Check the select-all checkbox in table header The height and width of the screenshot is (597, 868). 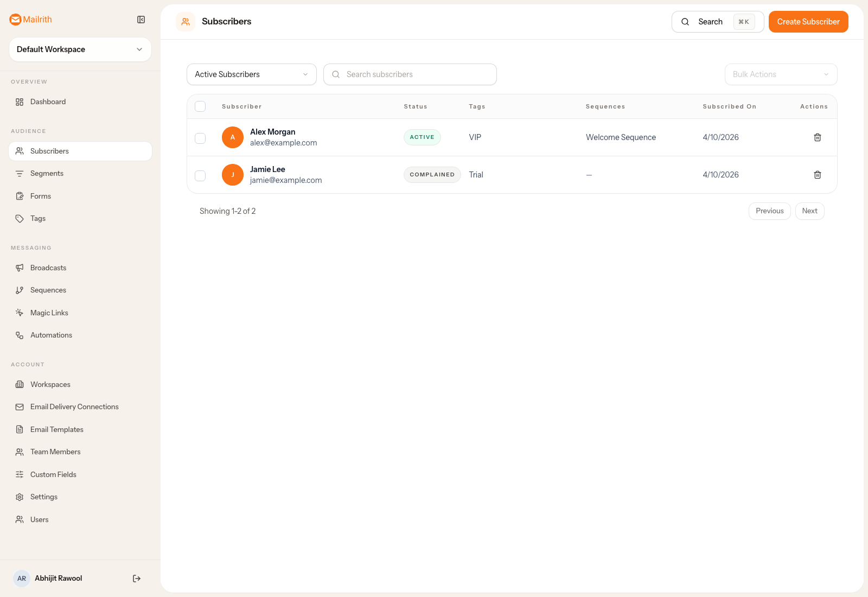point(200,106)
